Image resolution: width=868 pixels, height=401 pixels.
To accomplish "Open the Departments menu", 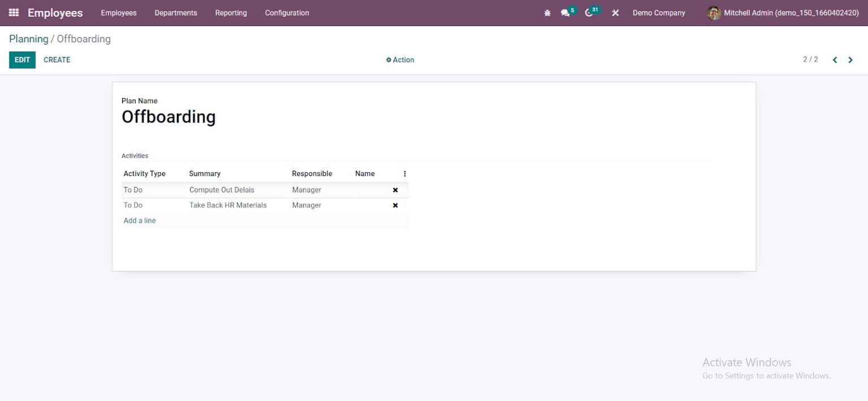I will click(175, 12).
